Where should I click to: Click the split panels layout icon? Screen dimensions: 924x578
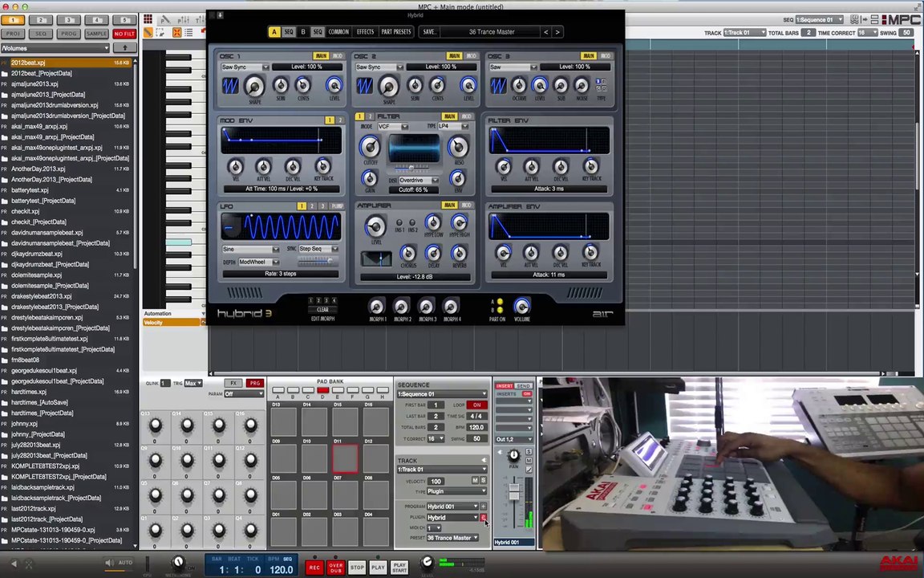(x=874, y=19)
